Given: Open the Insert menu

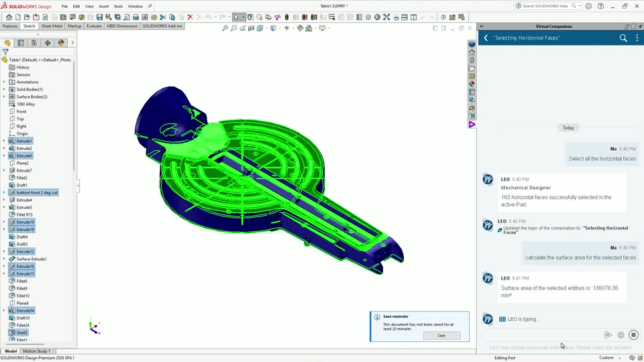Looking at the screenshot, I should 103,7.
